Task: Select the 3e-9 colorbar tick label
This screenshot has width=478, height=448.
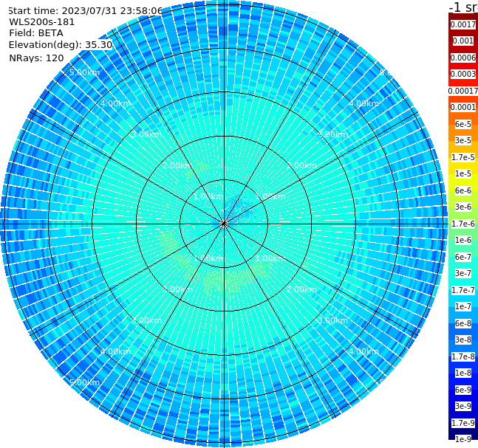Action: tap(463, 406)
